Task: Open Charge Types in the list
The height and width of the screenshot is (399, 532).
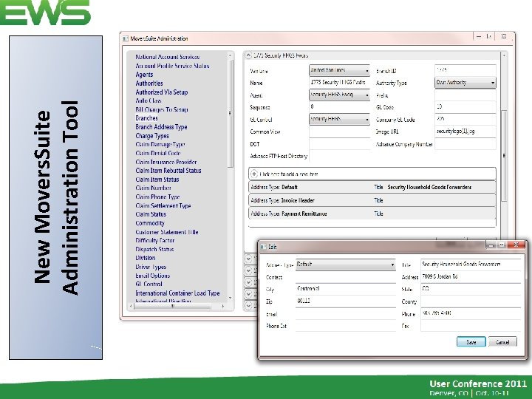Action: pos(152,136)
